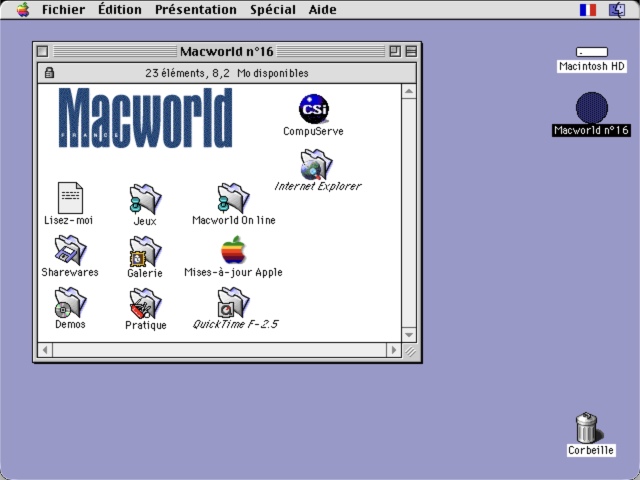Open the Spécial menu
This screenshot has height=480, width=640.
pyautogui.click(x=273, y=9)
